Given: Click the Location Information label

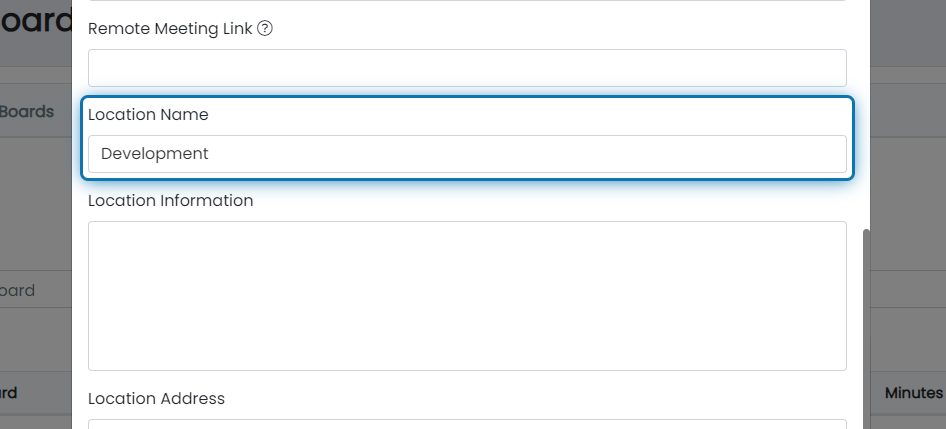Looking at the screenshot, I should tap(170, 200).
